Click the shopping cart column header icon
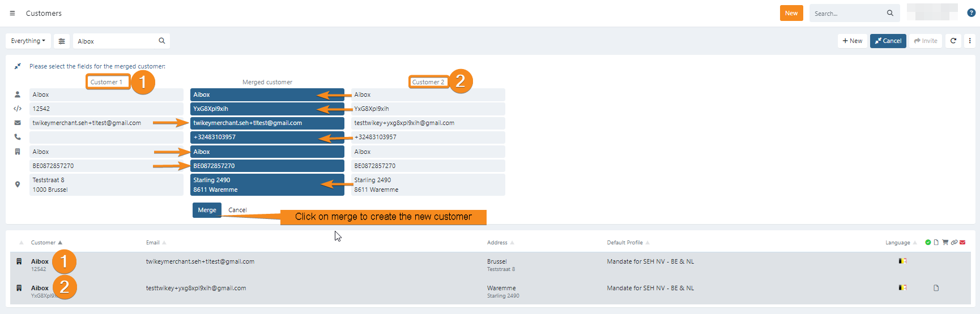This screenshot has height=314, width=980. point(945,242)
